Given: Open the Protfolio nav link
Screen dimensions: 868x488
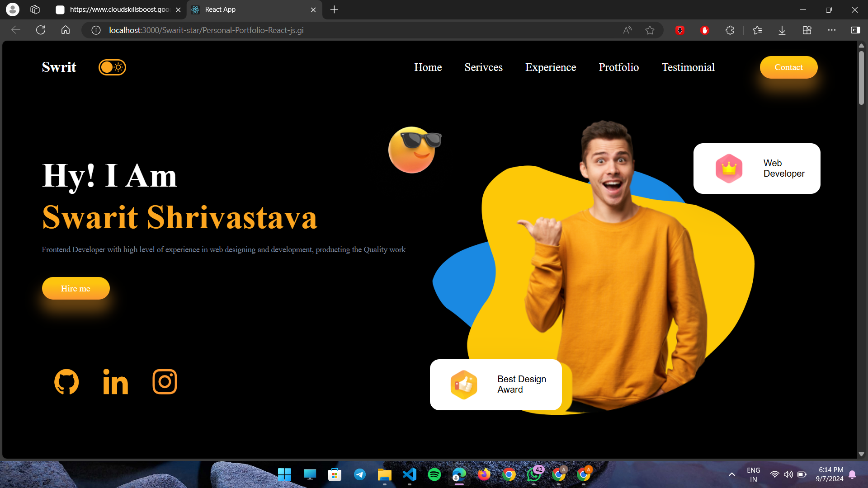Looking at the screenshot, I should [618, 67].
